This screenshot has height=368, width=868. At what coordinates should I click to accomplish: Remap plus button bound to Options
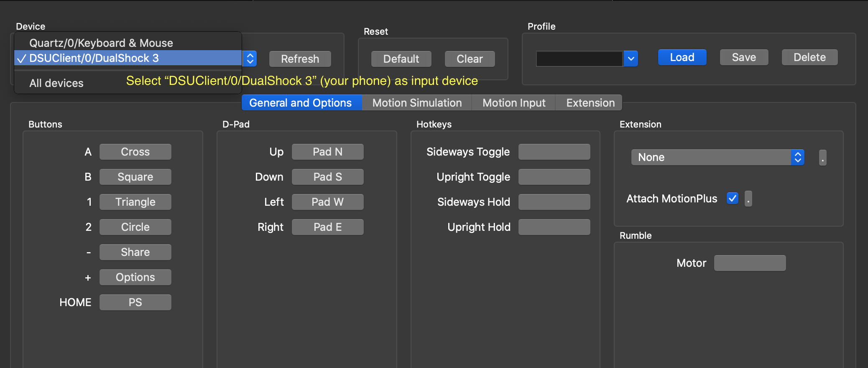point(135,277)
